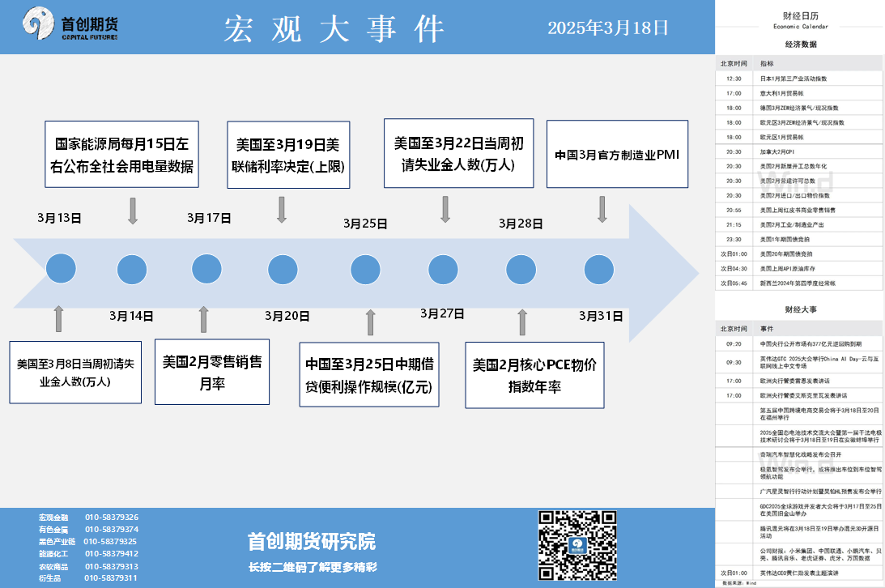
Task: Select row 日本1月第三产业活动指数
Action: 799,79
